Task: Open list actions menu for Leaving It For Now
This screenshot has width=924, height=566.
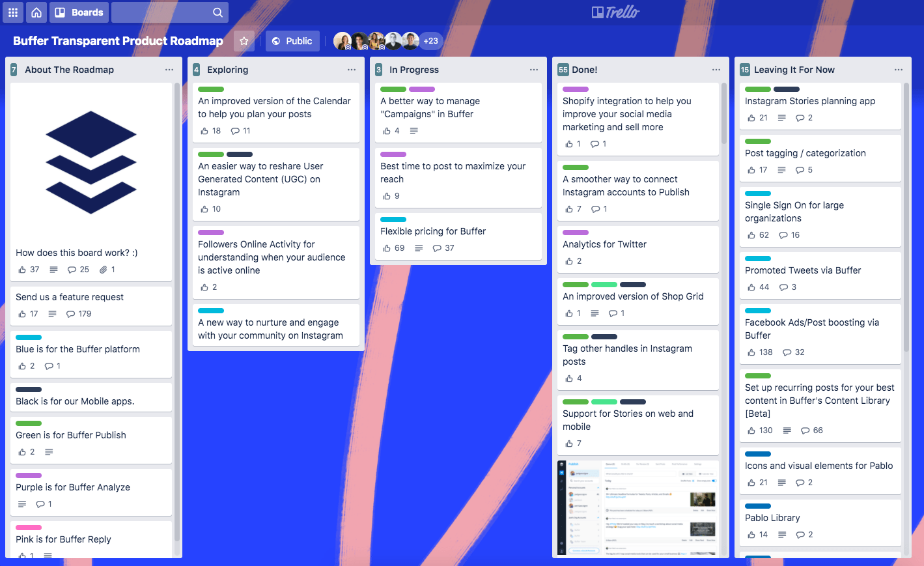Action: click(x=899, y=70)
